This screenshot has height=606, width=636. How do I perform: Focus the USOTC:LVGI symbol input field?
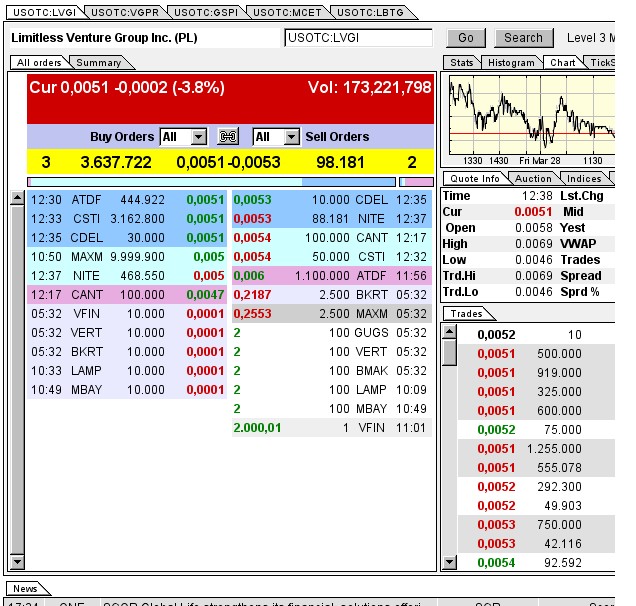click(x=359, y=38)
